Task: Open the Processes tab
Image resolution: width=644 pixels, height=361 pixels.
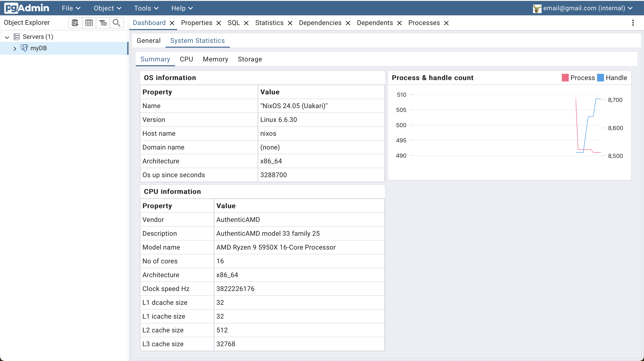Action: point(424,23)
